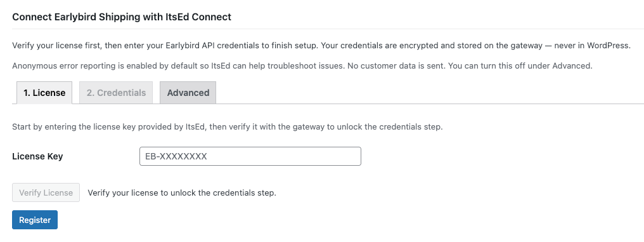Click helper text beside Verify License button
Image resolution: width=644 pixels, height=242 pixels.
pyautogui.click(x=182, y=192)
